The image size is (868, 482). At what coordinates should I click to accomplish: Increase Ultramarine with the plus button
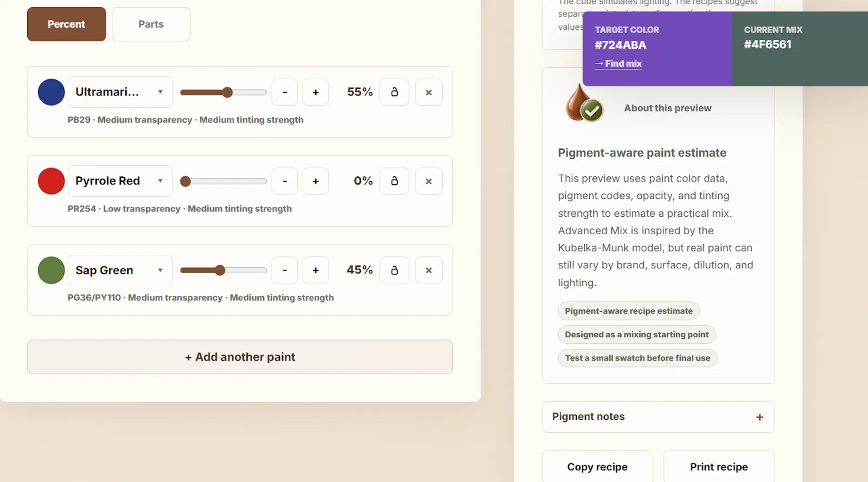click(x=316, y=92)
